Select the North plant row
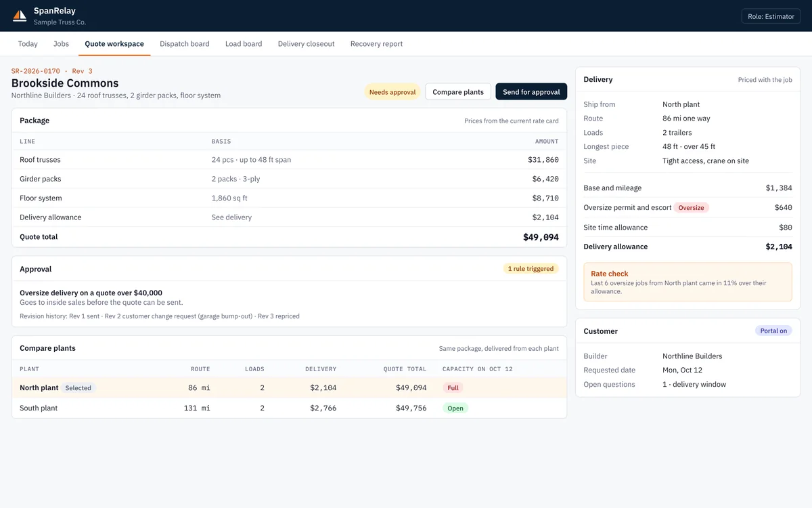Image resolution: width=812 pixels, height=508 pixels. pyautogui.click(x=289, y=388)
